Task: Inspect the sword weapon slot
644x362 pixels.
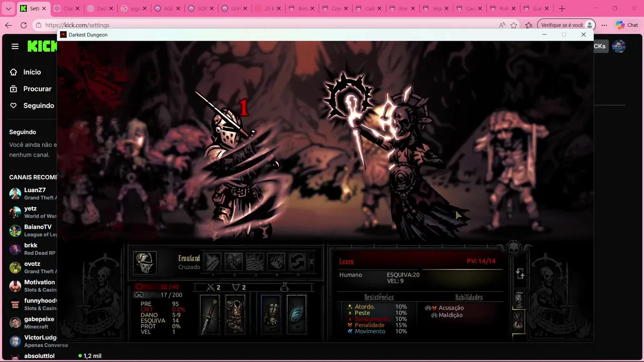Action: point(210,315)
